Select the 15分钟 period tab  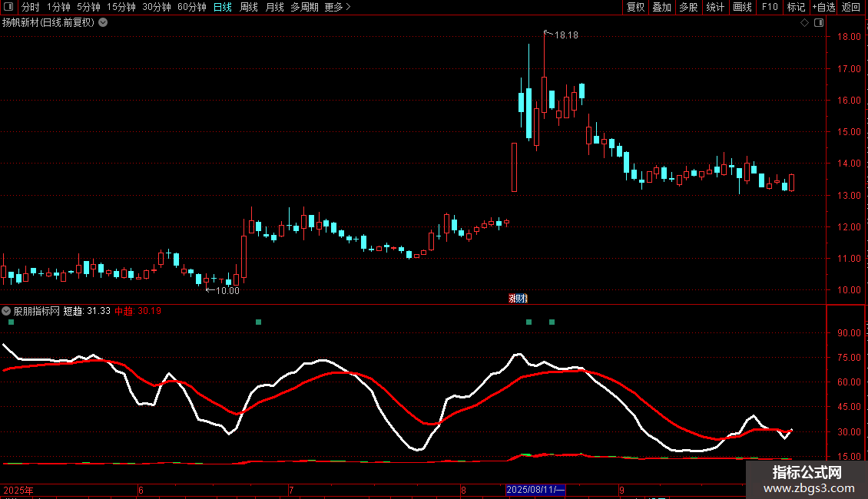pos(121,7)
